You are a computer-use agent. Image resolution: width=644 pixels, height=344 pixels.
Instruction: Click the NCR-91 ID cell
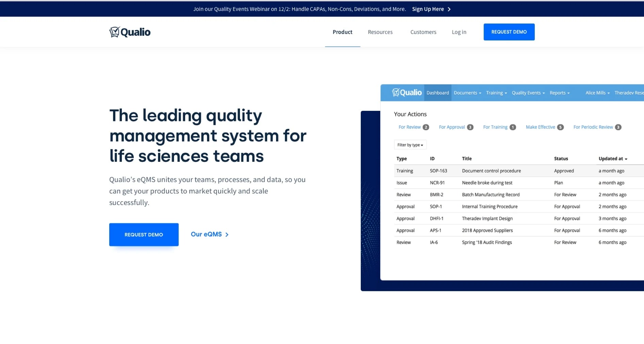(x=437, y=183)
